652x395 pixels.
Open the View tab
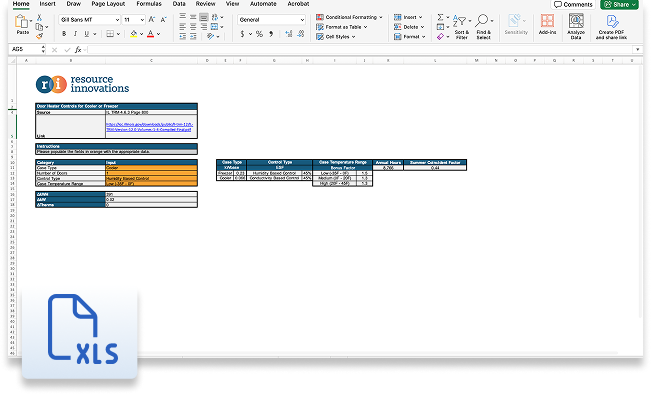pos(232,4)
